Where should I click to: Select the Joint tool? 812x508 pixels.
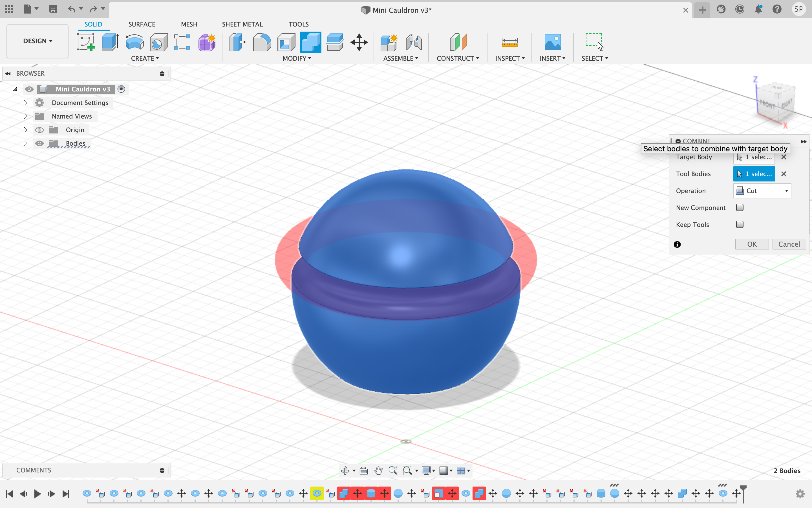[x=414, y=42]
